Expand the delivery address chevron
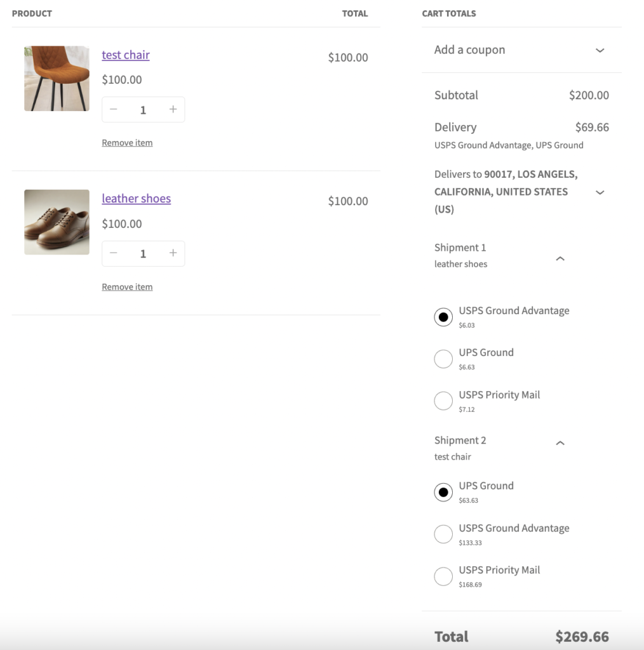644x650 pixels. pyautogui.click(x=600, y=192)
